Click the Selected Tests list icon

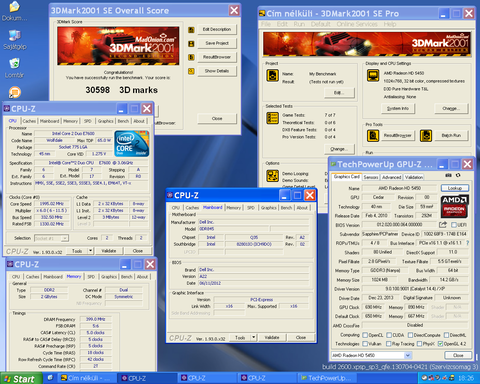272,118
